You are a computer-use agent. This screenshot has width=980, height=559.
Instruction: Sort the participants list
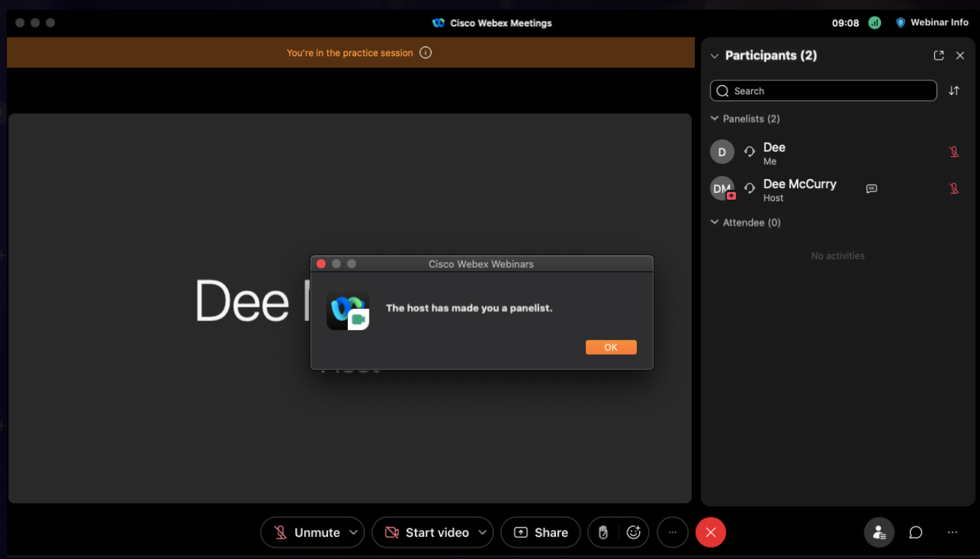[954, 91]
